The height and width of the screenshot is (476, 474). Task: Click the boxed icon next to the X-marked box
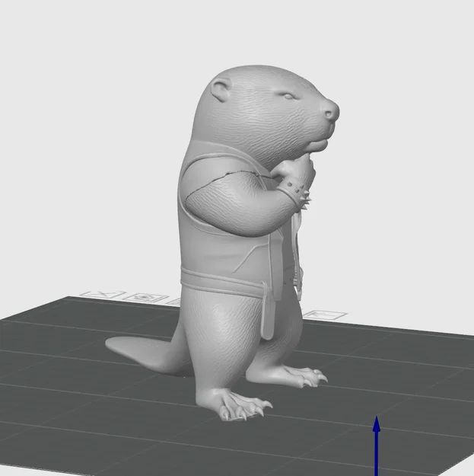(x=145, y=298)
